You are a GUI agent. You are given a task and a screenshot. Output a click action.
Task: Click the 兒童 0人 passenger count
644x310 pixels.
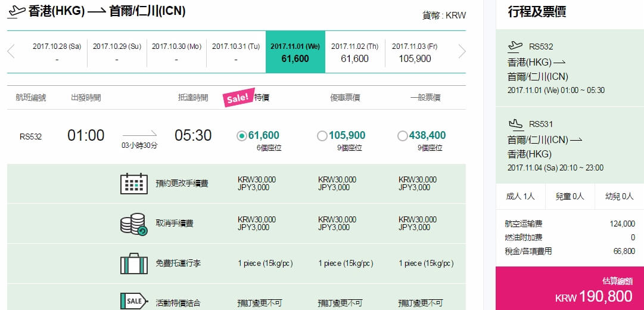570,197
